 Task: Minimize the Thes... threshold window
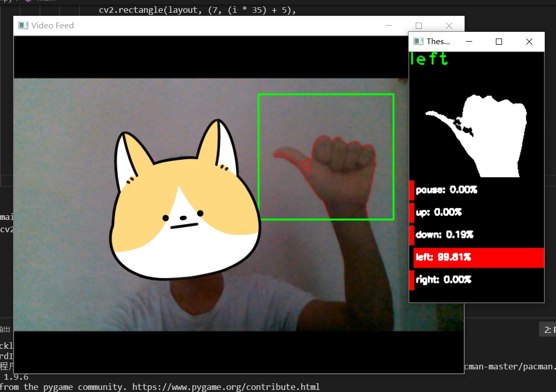[469, 42]
